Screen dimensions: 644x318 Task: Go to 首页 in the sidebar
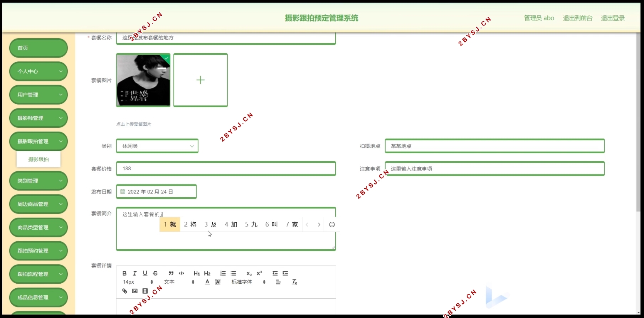pyautogui.click(x=38, y=48)
